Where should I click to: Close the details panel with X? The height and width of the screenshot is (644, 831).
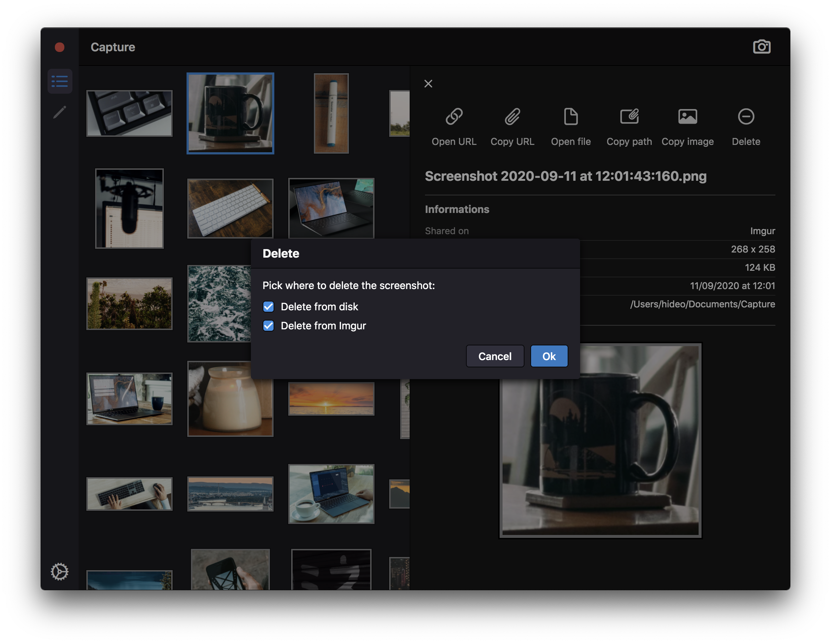point(428,84)
